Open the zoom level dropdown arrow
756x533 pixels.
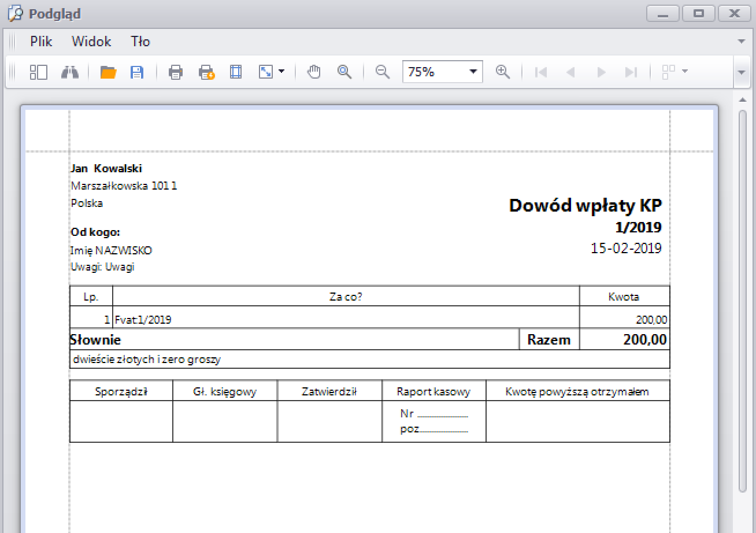(473, 72)
